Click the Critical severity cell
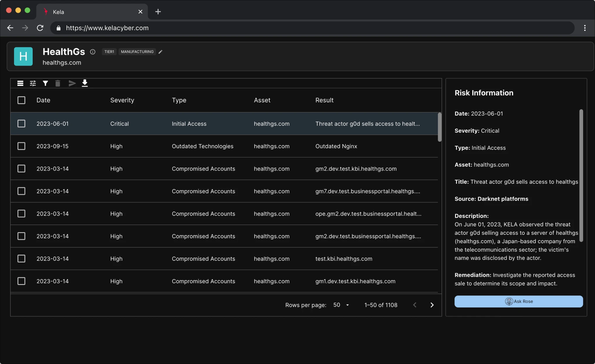This screenshot has width=595, height=364. [119, 124]
